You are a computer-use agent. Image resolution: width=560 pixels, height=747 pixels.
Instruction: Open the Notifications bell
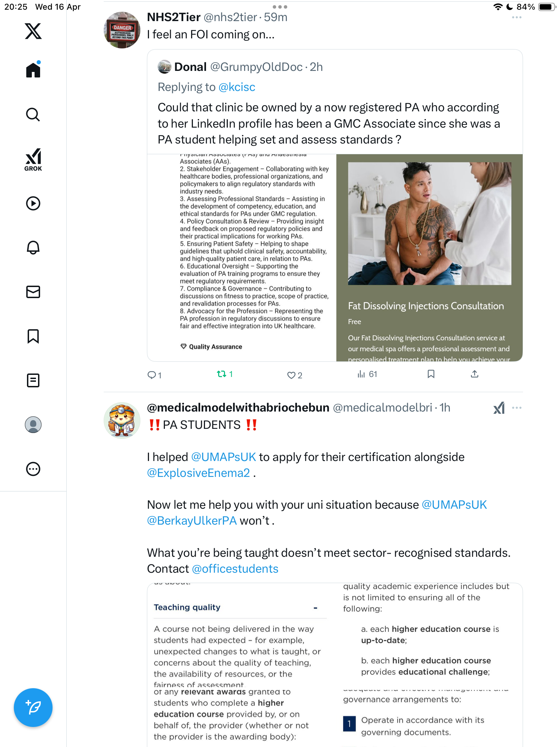point(33,248)
